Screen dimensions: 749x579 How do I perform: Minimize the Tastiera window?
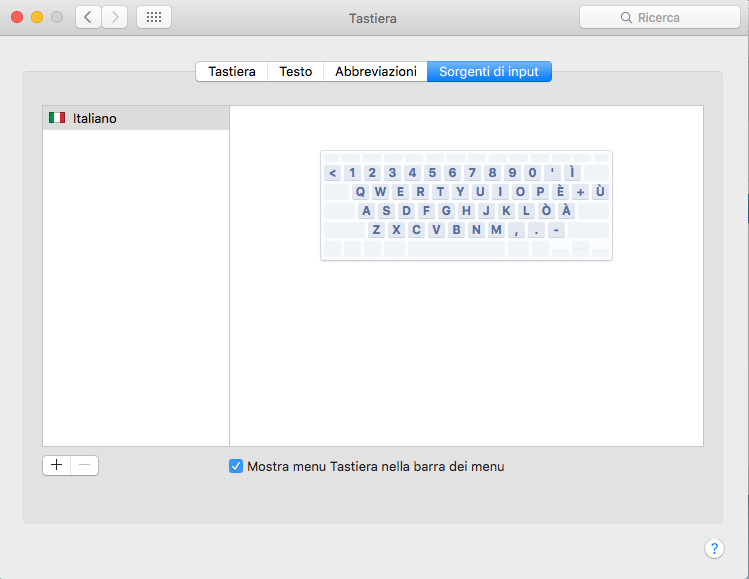click(37, 17)
